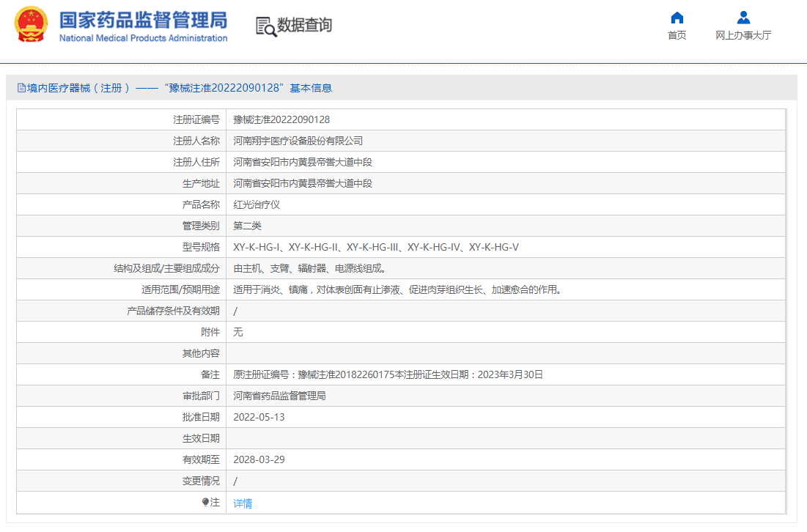
Task: Click the 注册人住所 address value
Action: click(303, 162)
